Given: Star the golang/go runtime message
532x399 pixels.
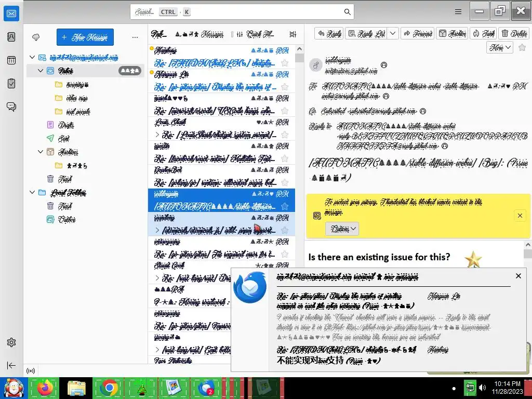Looking at the screenshot, I should pyautogui.click(x=285, y=182).
